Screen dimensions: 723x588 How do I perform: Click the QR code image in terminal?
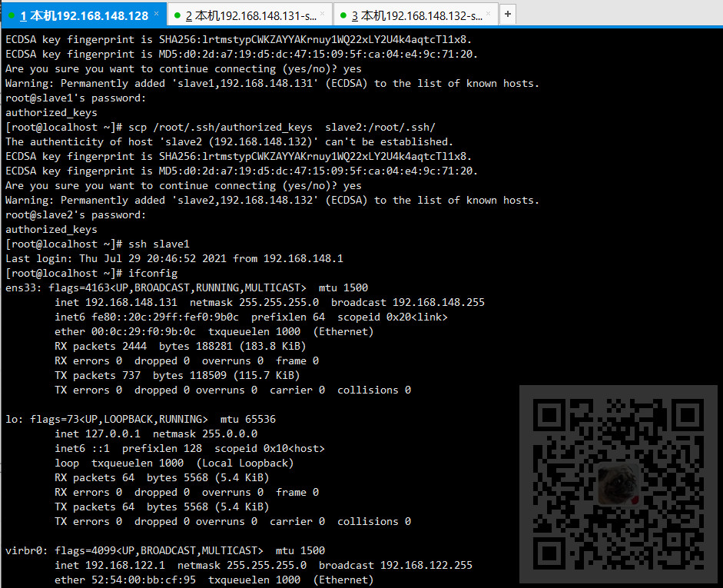pyautogui.click(x=619, y=484)
